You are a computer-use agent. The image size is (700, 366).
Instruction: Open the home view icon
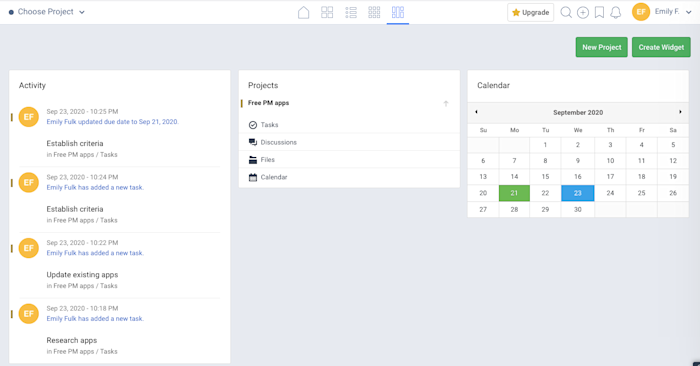303,12
